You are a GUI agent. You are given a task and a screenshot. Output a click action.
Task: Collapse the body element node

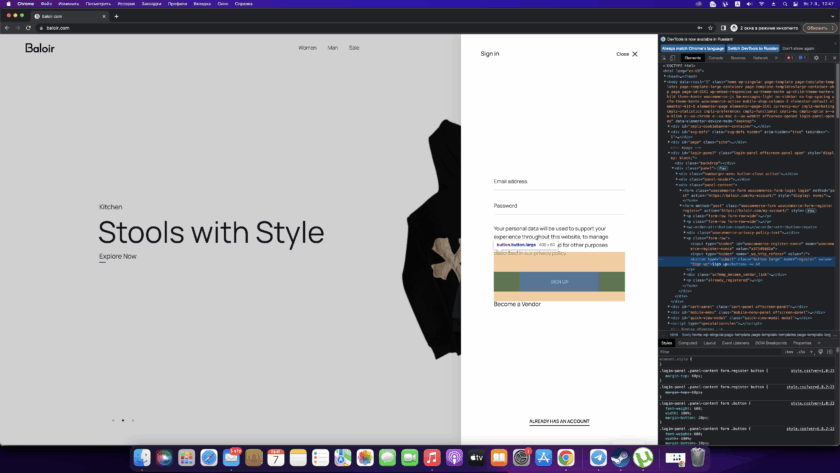665,81
